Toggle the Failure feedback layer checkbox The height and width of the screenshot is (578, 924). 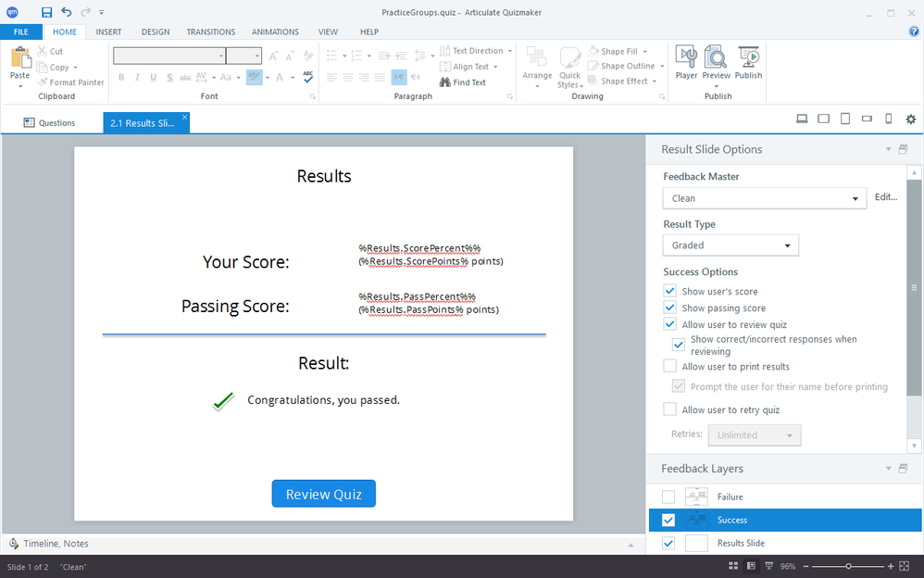668,497
